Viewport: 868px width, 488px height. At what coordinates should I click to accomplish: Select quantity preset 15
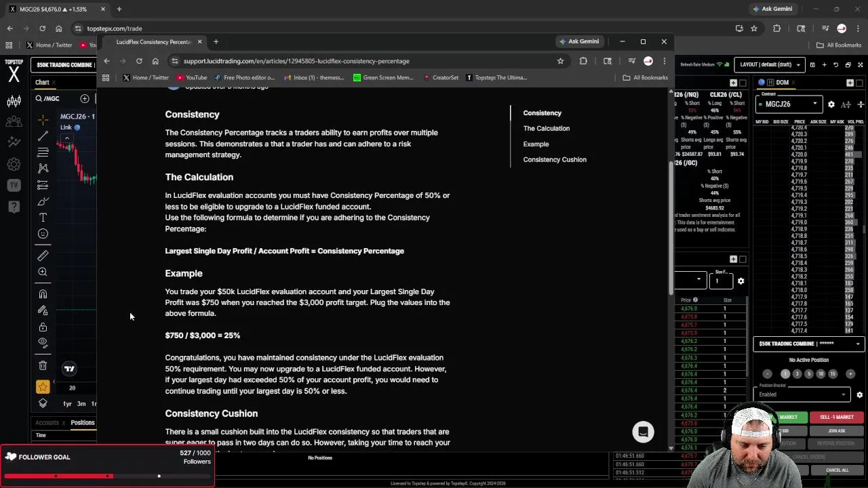[833, 374]
